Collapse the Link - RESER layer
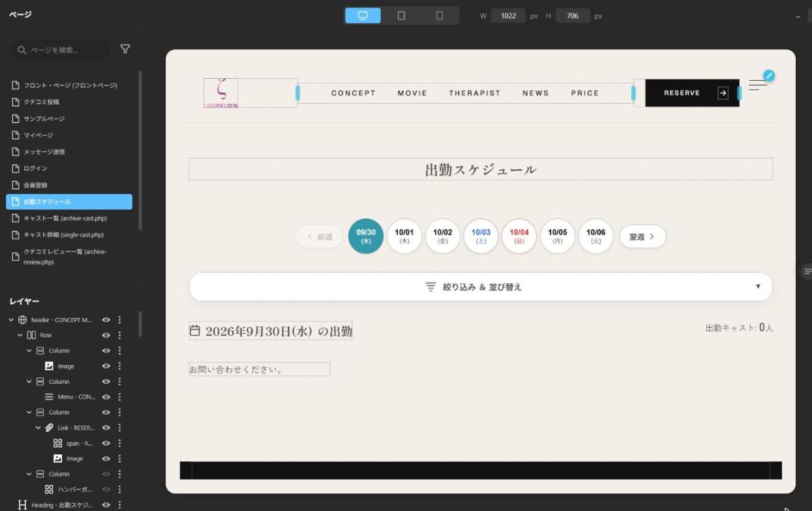The height and width of the screenshot is (511, 812). pos(38,428)
